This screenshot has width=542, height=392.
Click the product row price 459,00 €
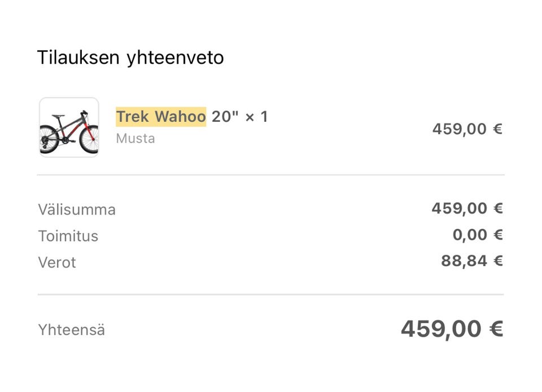click(x=467, y=129)
